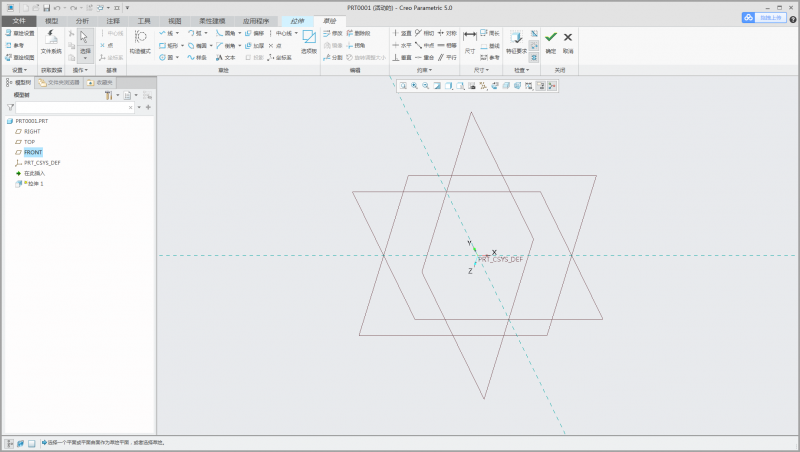Select the 椭圆 (Ellipse) sketch tool
800x452 pixels.
(x=197, y=45)
